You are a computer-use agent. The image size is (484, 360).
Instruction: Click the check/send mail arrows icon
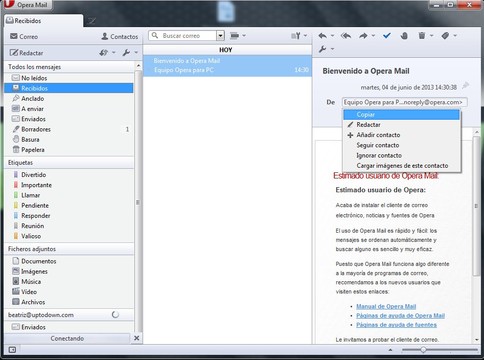[104, 53]
